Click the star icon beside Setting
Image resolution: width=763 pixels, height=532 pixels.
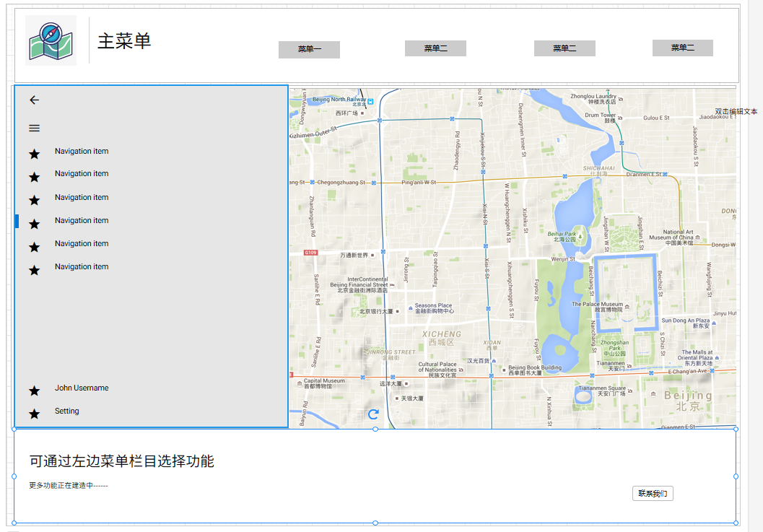[34, 414]
